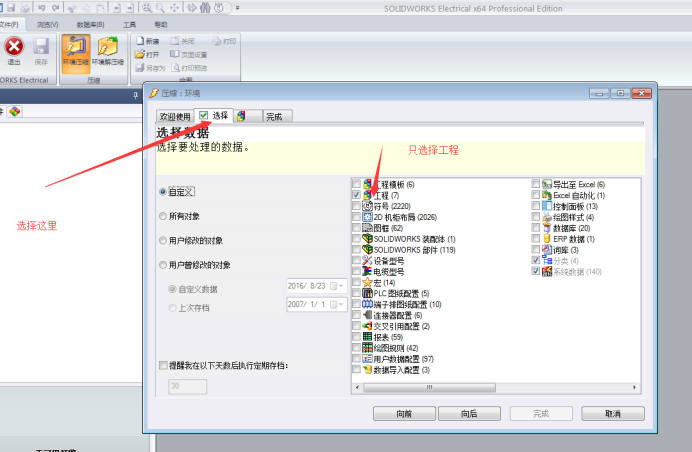This screenshot has height=452, width=692.
Task: Open 打印预览 print preview
Action: coord(189,68)
